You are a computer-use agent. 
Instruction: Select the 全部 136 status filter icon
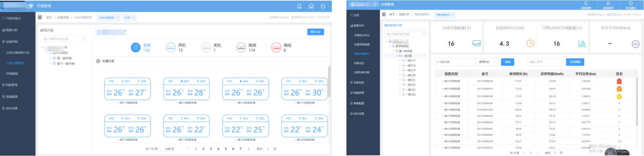coord(135,48)
